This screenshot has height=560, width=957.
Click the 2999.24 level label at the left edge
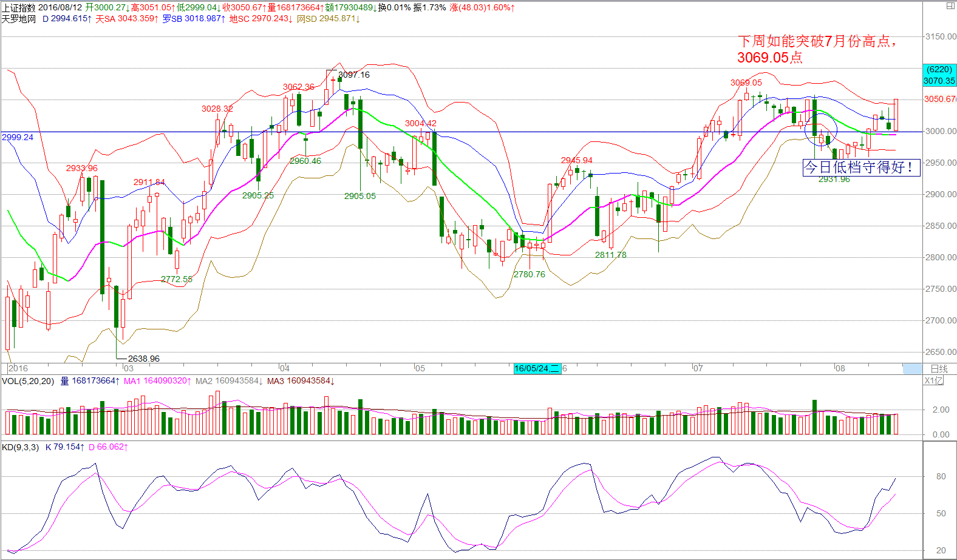point(18,137)
